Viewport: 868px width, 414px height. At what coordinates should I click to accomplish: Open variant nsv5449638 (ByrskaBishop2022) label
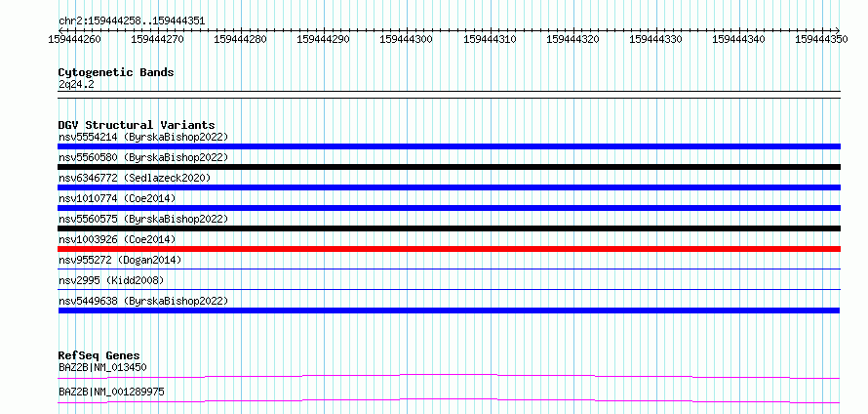143,301
